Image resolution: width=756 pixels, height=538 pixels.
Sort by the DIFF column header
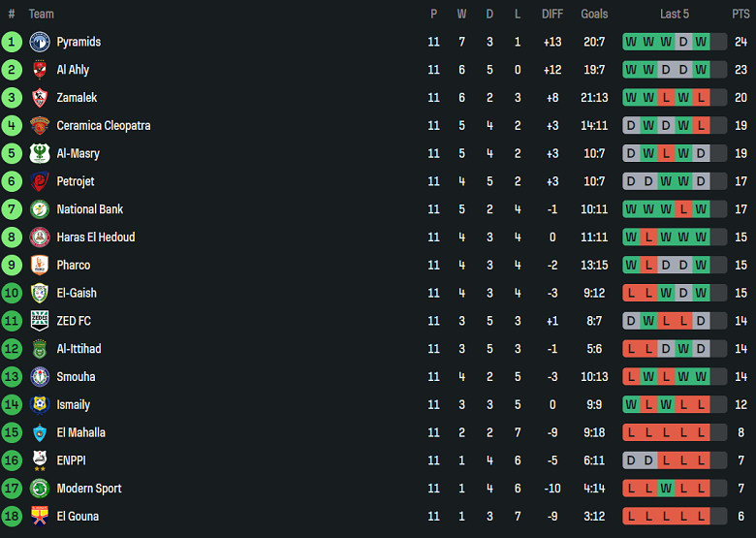click(x=552, y=14)
